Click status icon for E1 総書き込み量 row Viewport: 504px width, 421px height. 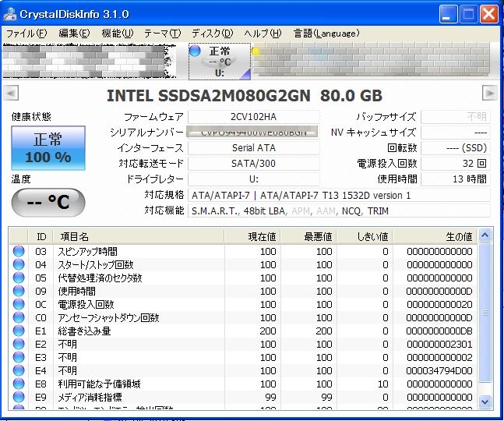[19, 331]
